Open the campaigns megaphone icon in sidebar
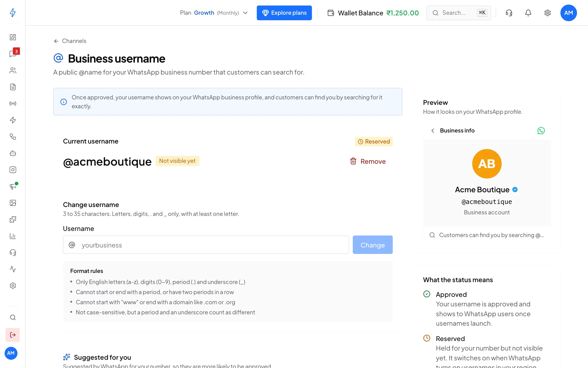588x368 pixels. point(13,186)
